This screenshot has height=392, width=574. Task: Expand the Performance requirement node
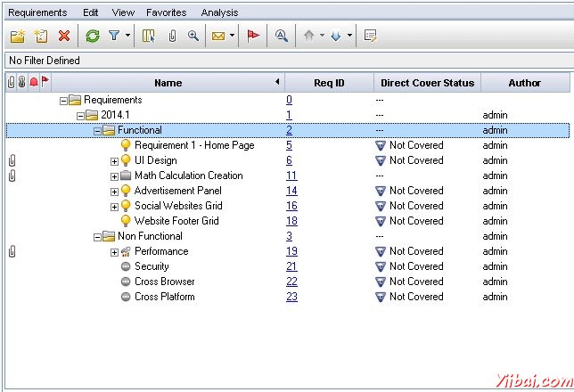[x=114, y=252]
